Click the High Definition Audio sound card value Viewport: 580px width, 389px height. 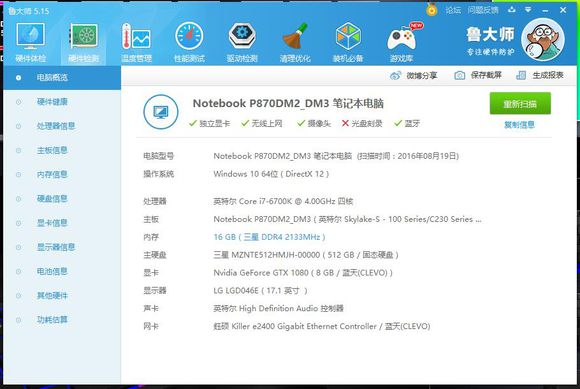pos(279,308)
